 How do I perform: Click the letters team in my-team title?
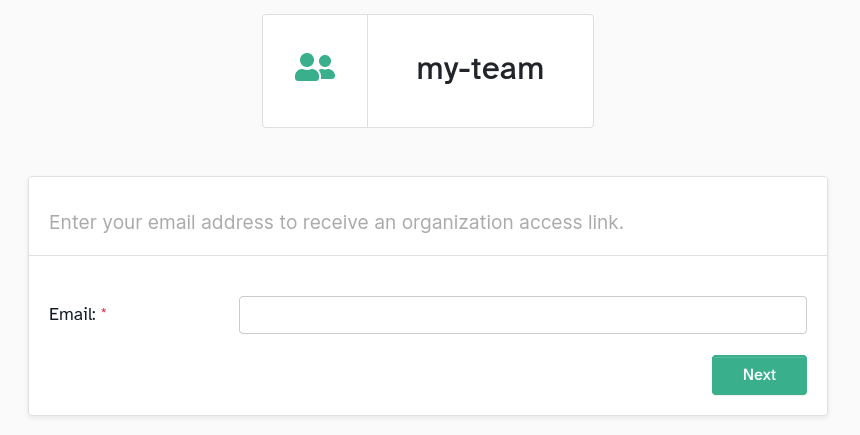tap(508, 69)
